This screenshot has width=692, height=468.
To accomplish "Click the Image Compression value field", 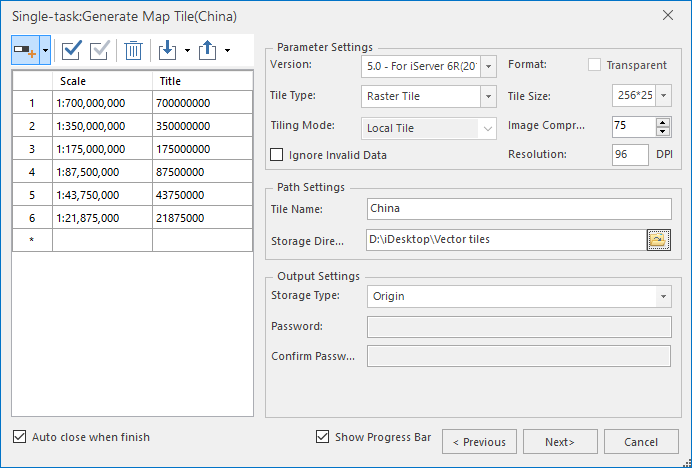I will [634, 126].
